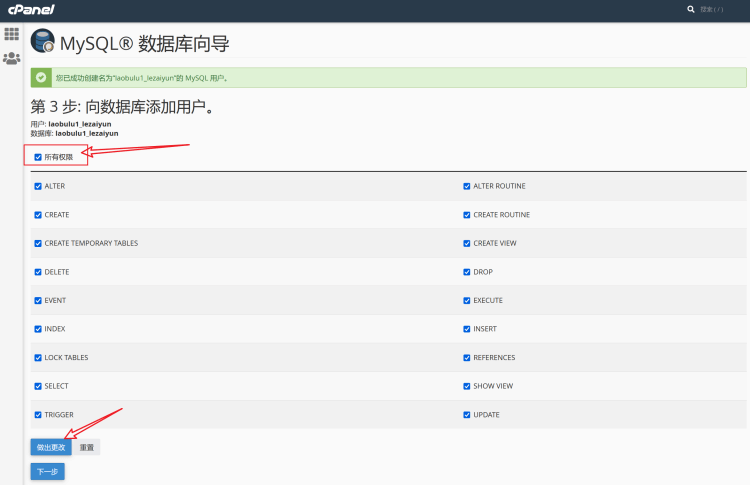This screenshot has width=750, height=485.
Task: Toggle the 所有权限 all privileges checkbox
Action: click(38, 157)
